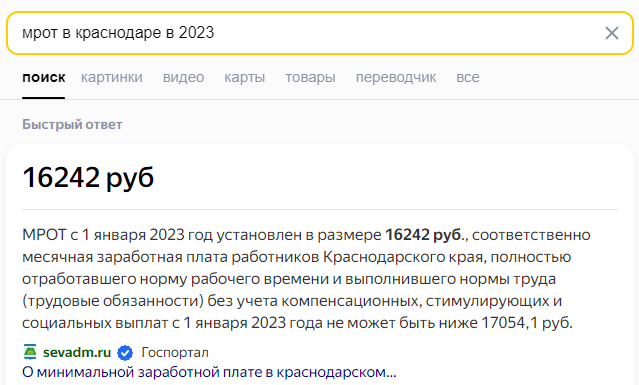Click the sevadm.ru site favicon
This screenshot has width=639, height=385.
[30, 352]
